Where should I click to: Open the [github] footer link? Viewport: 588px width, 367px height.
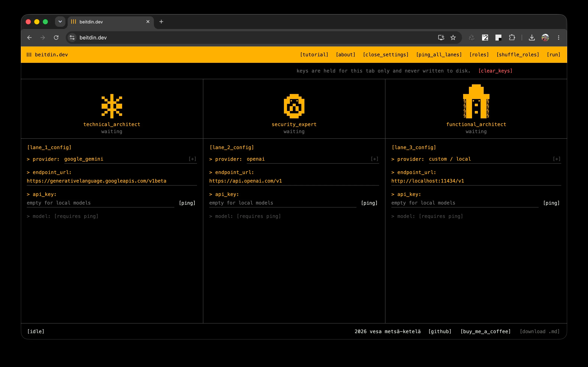click(440, 331)
